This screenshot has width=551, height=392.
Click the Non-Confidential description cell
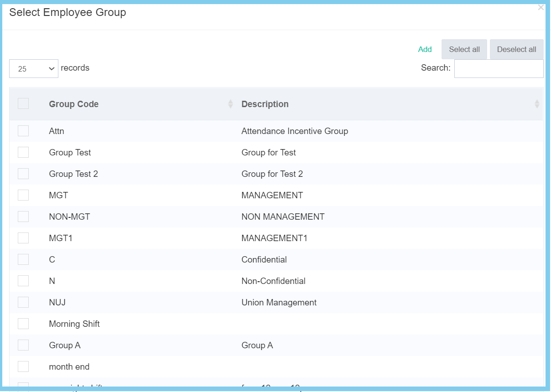[273, 281]
